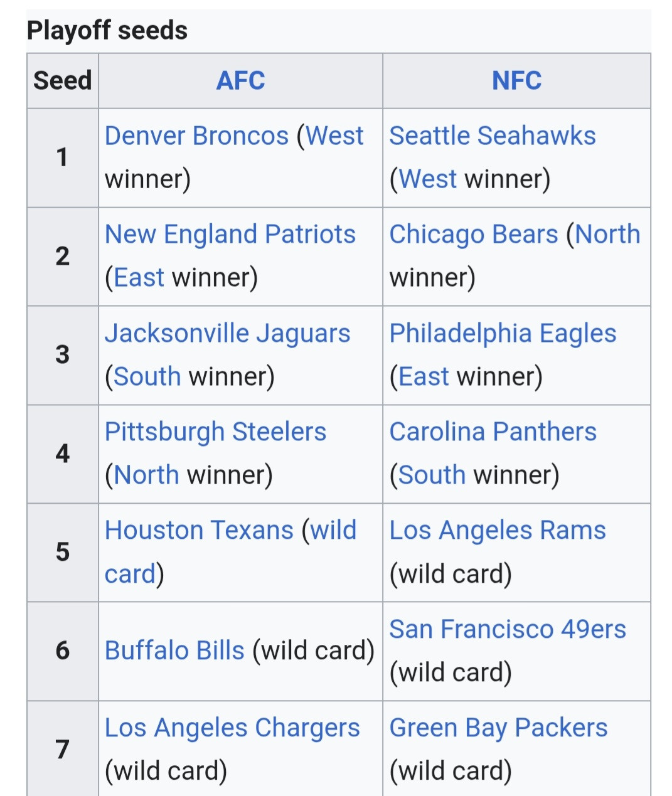Open the Houston Texans link
This screenshot has height=796, width=672.
[199, 531]
